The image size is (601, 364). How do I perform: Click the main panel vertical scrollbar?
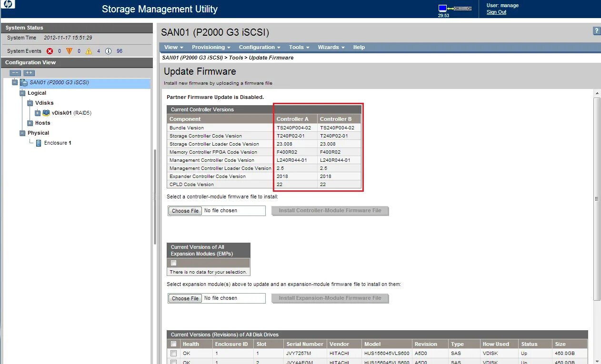tap(597, 199)
